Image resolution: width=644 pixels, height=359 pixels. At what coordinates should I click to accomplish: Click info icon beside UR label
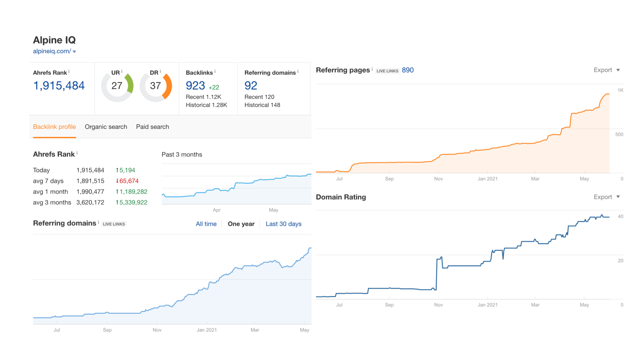click(122, 71)
